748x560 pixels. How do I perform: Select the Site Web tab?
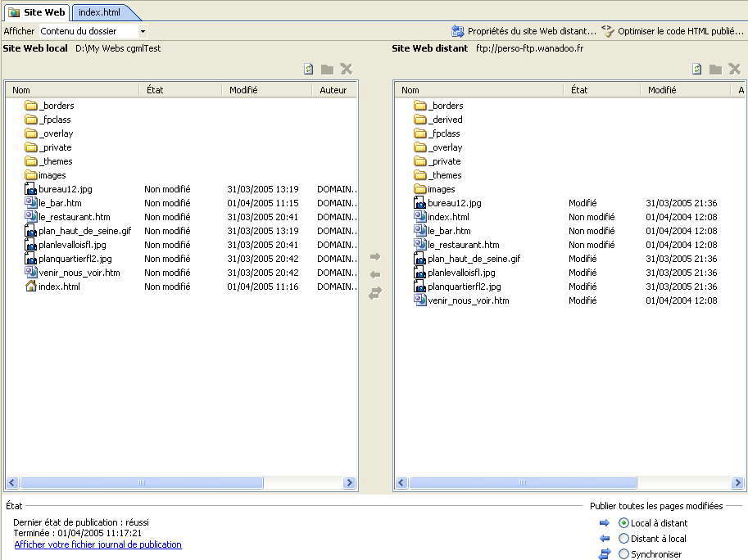[x=37, y=12]
